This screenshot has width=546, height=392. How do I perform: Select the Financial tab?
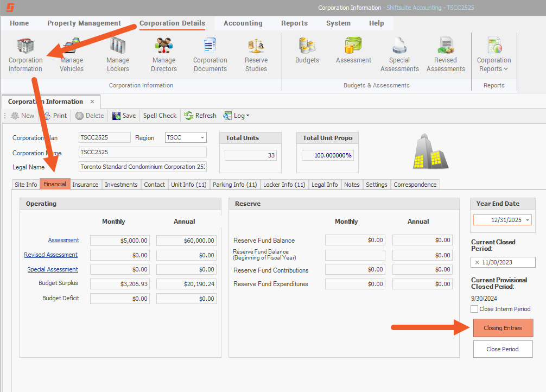(55, 184)
